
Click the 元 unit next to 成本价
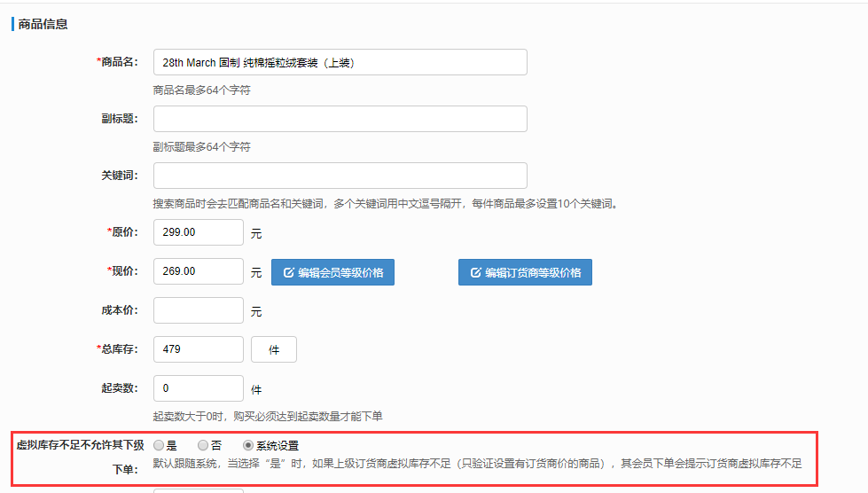tap(256, 311)
